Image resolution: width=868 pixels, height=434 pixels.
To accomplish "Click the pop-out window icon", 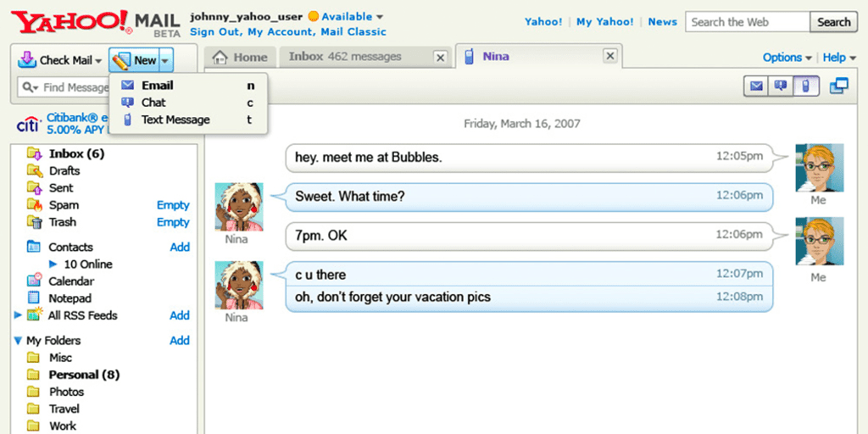I will pos(838,86).
